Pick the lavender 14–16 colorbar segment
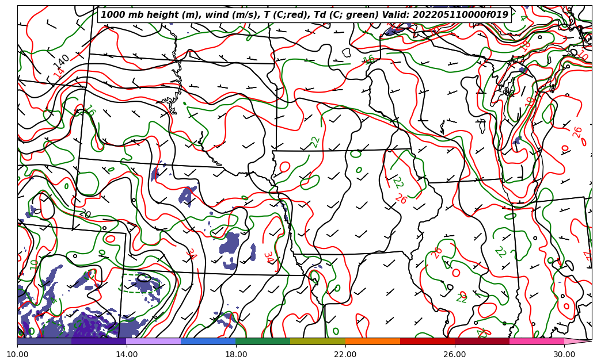The height and width of the screenshot is (364, 597). pos(154,341)
